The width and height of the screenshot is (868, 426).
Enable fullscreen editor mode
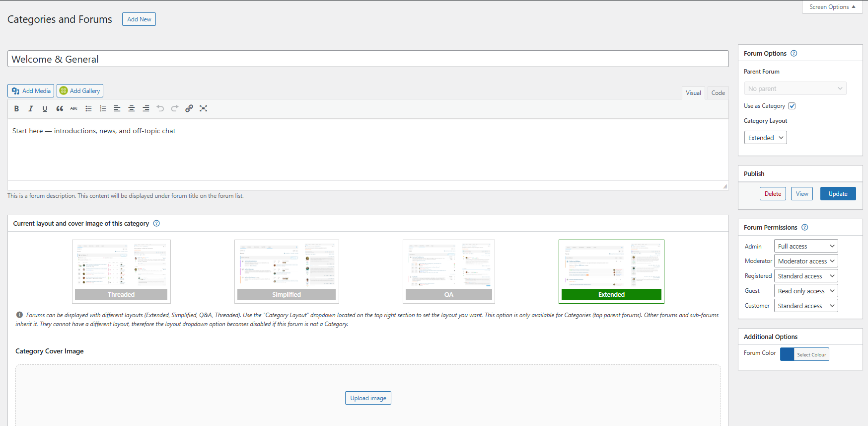click(204, 108)
